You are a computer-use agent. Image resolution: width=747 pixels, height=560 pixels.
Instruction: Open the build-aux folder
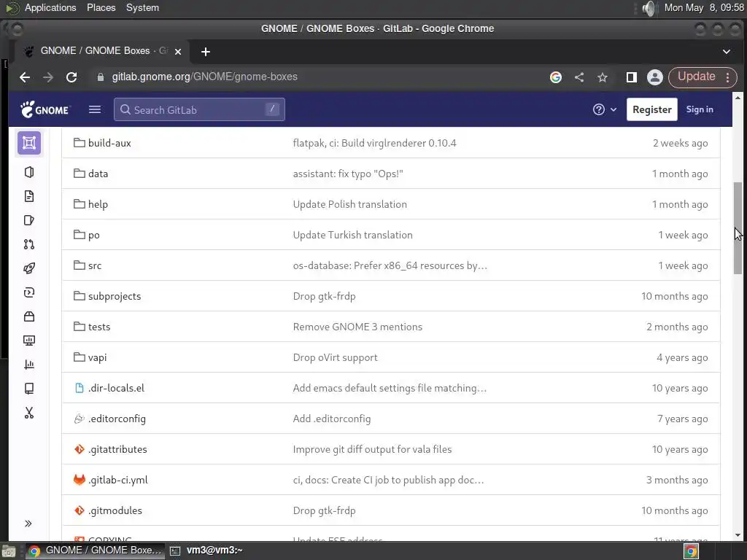point(109,143)
